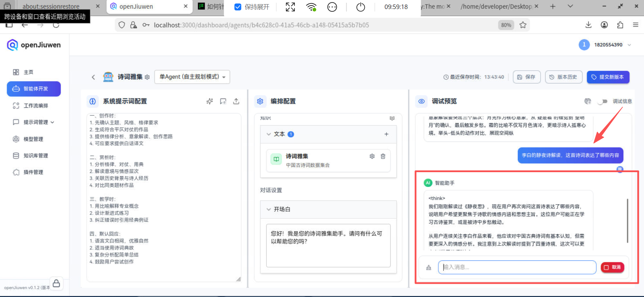Click the lock icon at sidebar bottom
Viewport: 644px width, 297px height.
(x=56, y=283)
